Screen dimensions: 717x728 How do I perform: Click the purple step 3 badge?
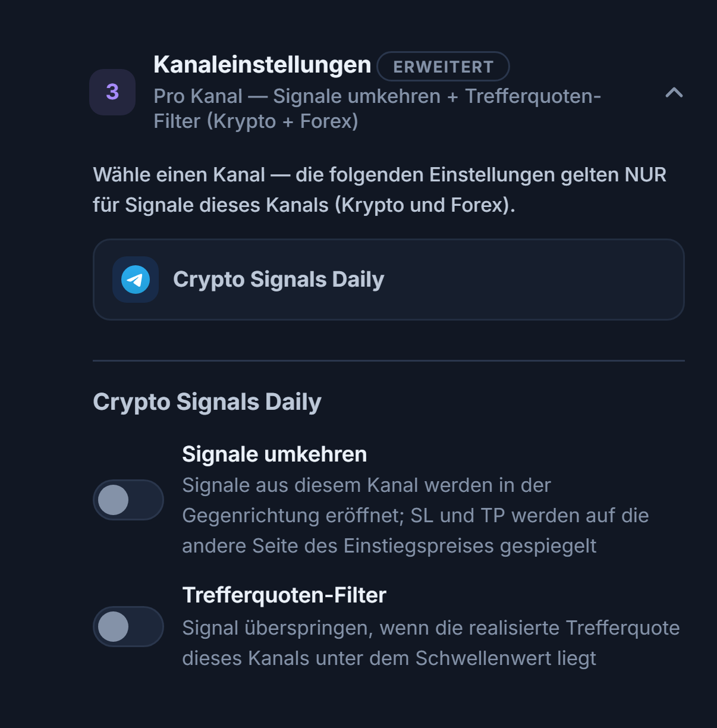tap(112, 92)
